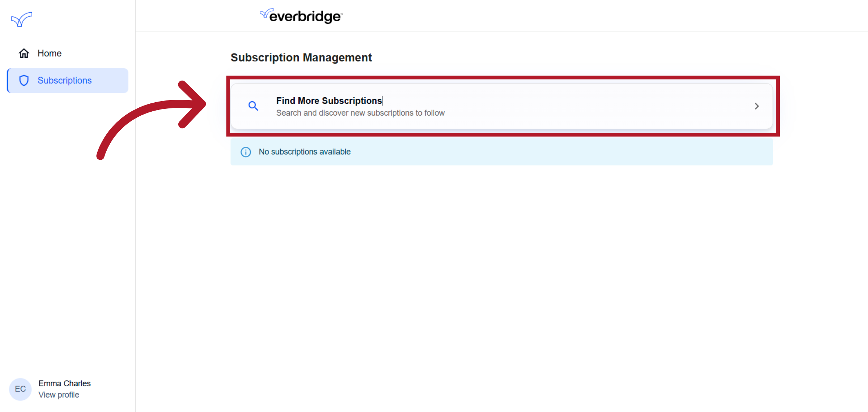Open Find More Subscriptions card
This screenshot has width=868, height=412.
coord(502,106)
